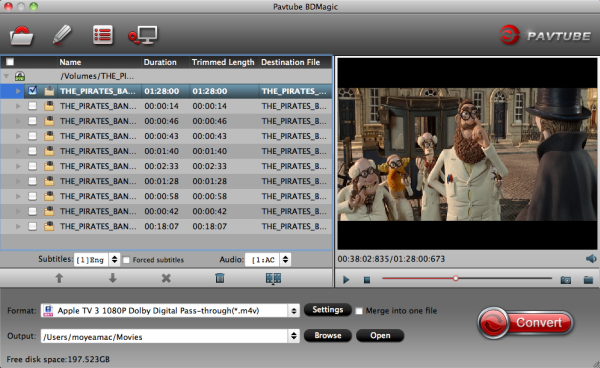Open the load disc folder icon
600x368 pixels.
coord(21,36)
